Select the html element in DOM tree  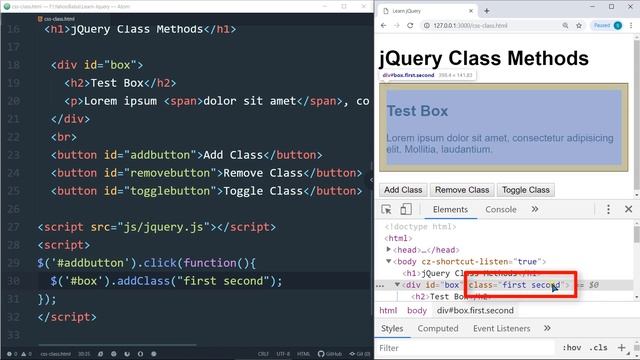(x=398, y=238)
